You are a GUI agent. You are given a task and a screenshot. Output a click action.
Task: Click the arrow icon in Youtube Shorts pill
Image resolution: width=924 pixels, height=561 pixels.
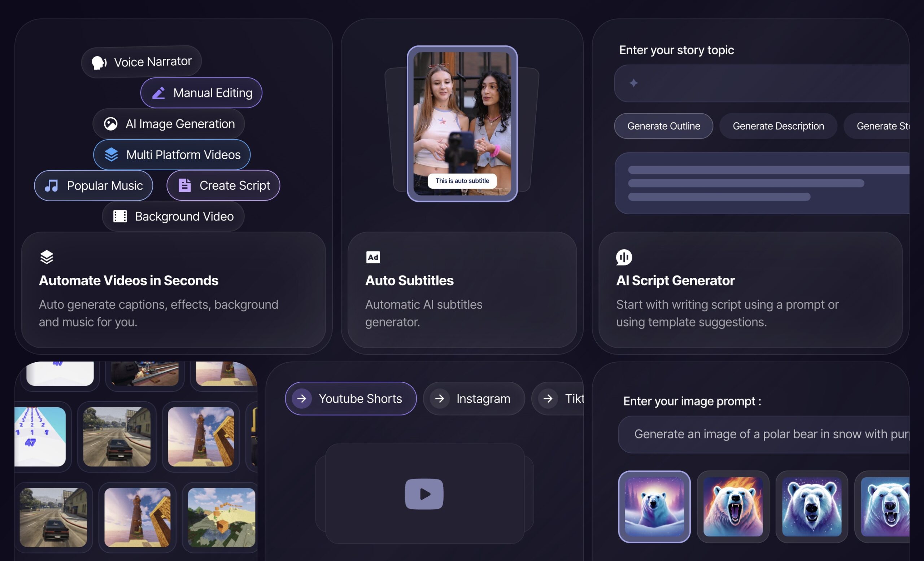[302, 399]
